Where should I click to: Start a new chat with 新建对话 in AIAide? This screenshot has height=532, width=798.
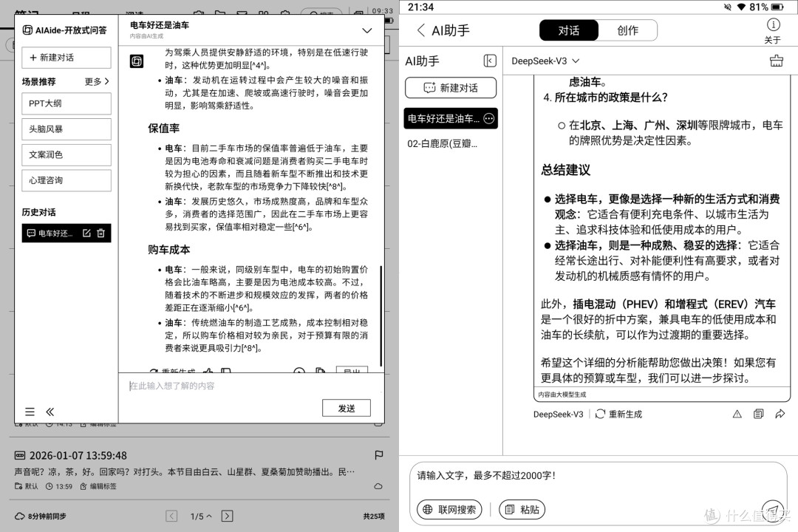[x=66, y=58]
